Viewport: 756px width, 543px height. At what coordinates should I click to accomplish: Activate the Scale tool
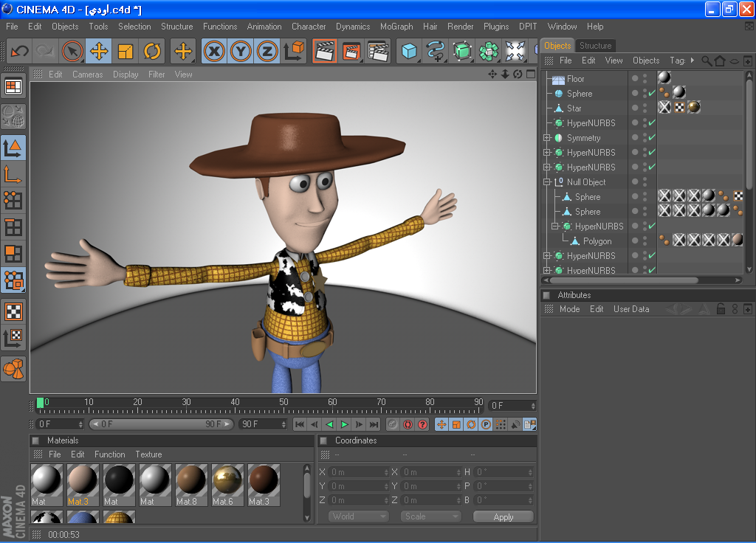pyautogui.click(x=126, y=51)
